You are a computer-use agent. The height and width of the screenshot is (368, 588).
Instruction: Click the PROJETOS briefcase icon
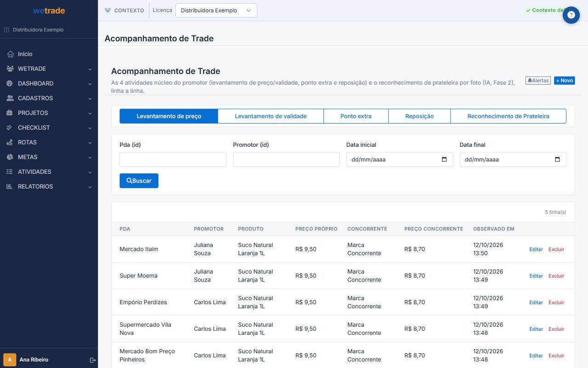tap(10, 113)
